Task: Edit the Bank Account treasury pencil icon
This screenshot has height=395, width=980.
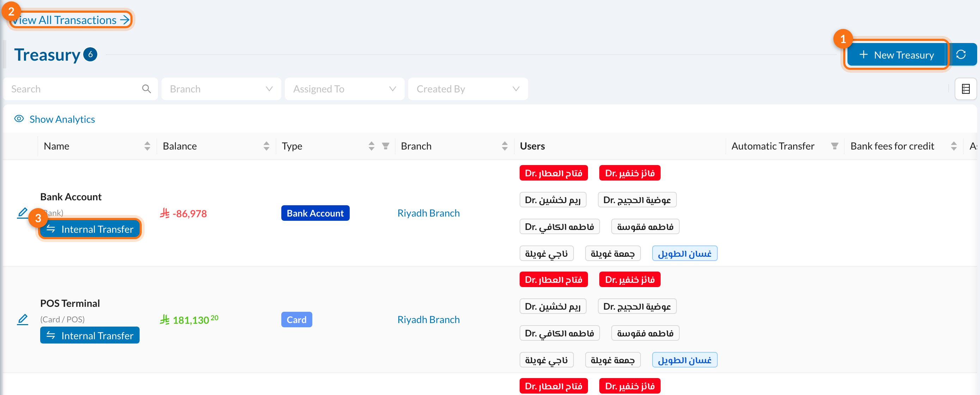Action: [x=23, y=213]
